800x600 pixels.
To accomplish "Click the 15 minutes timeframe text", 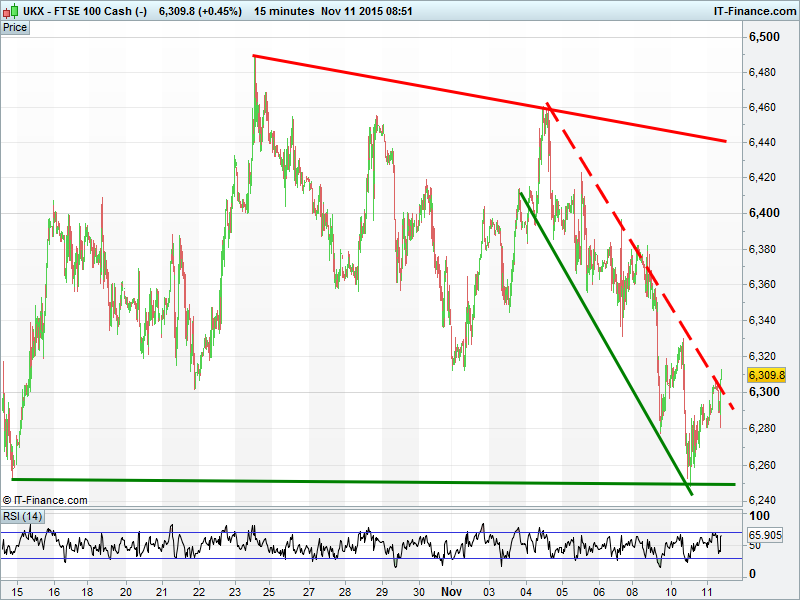I will pyautogui.click(x=283, y=10).
